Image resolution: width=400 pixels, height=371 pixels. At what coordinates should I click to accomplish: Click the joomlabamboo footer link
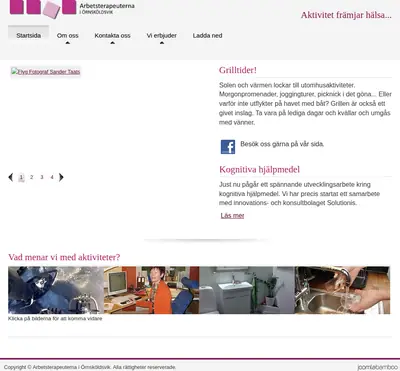(x=378, y=367)
